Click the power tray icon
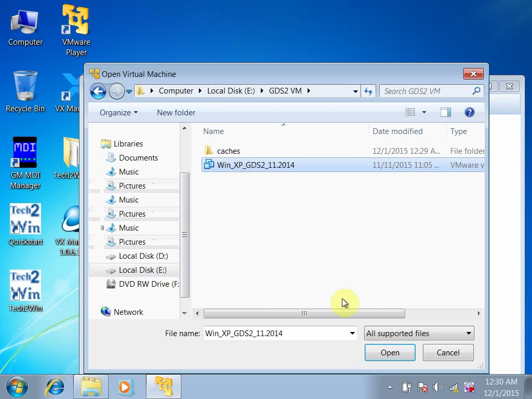532x399 pixels. 406,387
